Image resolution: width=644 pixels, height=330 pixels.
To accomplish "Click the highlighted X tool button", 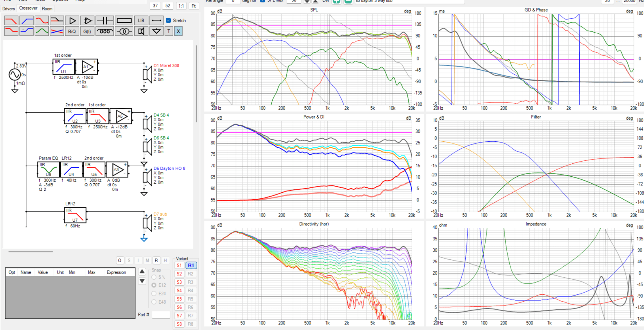I will (178, 31).
